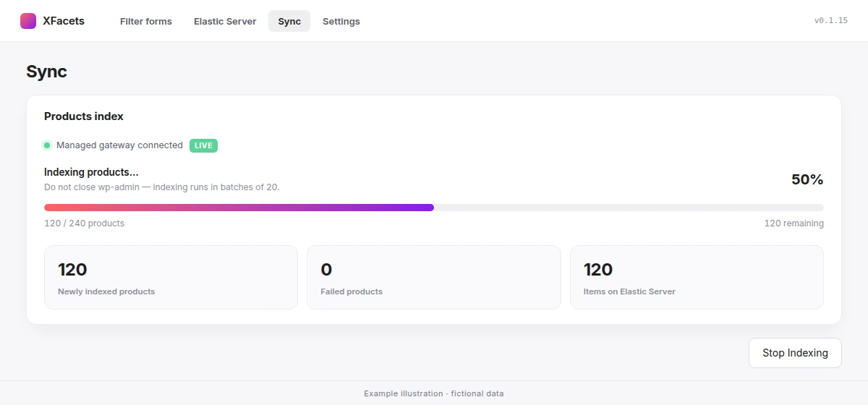This screenshot has width=868, height=405.
Task: Click the 120 remaining label
Action: [794, 223]
